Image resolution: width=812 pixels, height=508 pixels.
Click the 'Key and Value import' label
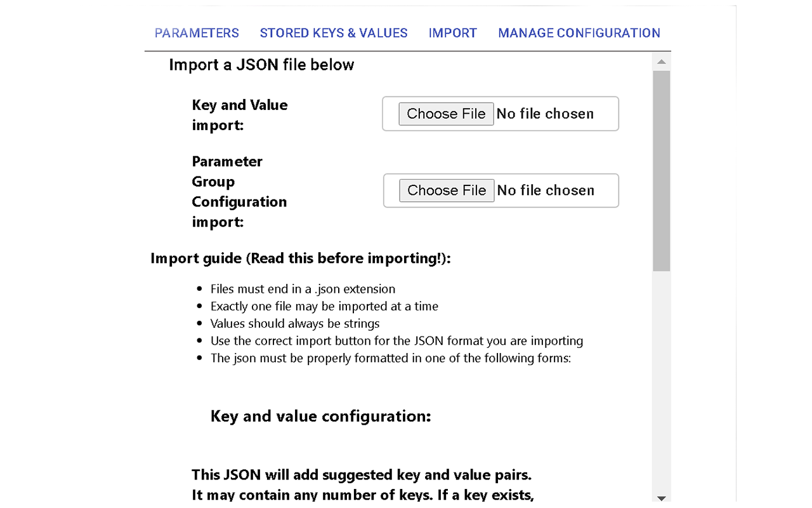pos(239,115)
